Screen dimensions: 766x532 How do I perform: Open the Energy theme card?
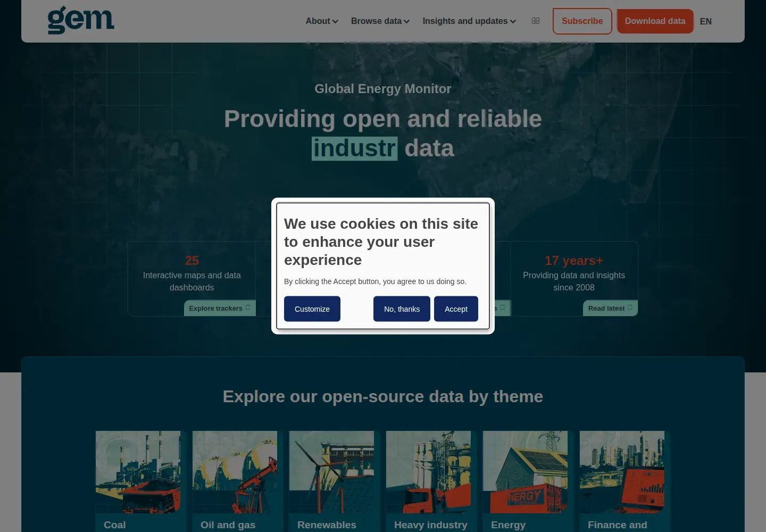(525, 481)
